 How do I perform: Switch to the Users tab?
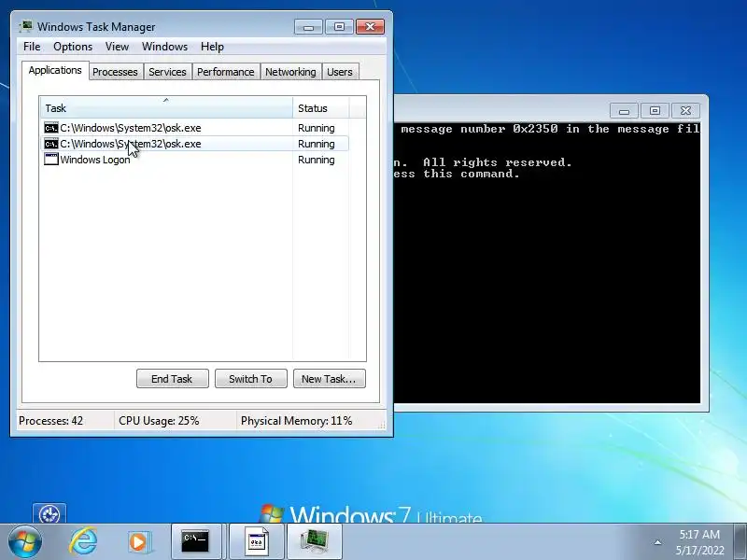click(x=340, y=72)
